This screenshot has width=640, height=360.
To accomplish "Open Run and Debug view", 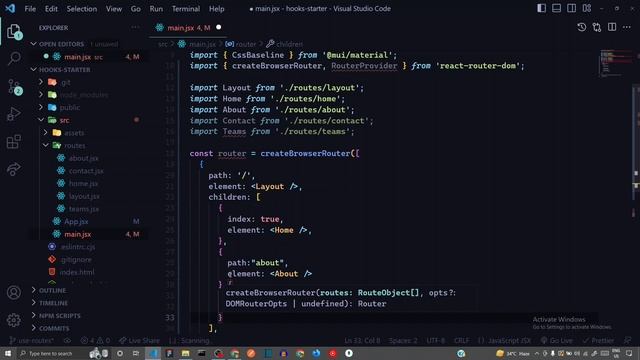I will [x=14, y=114].
